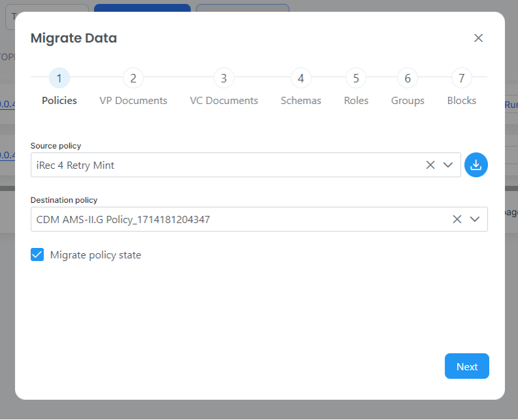Select the step 5 circle indicator
The height and width of the screenshot is (420, 518).
pyautogui.click(x=356, y=79)
